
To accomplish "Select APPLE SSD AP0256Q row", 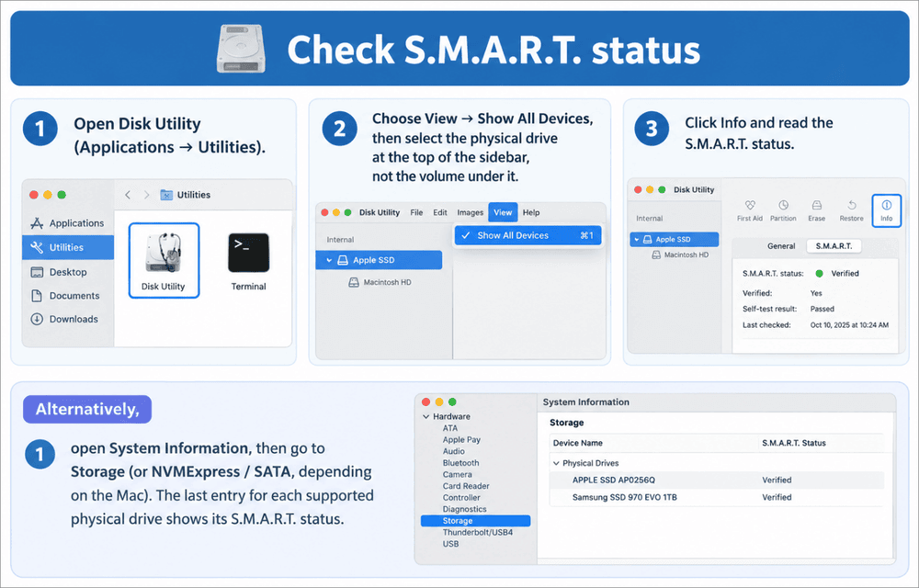I will click(x=716, y=481).
